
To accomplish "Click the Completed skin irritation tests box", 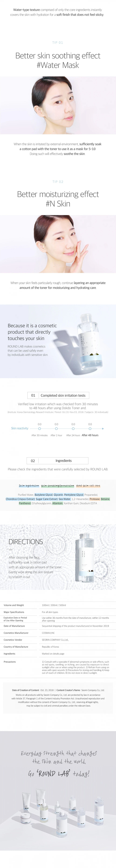I will tap(58, 395).
